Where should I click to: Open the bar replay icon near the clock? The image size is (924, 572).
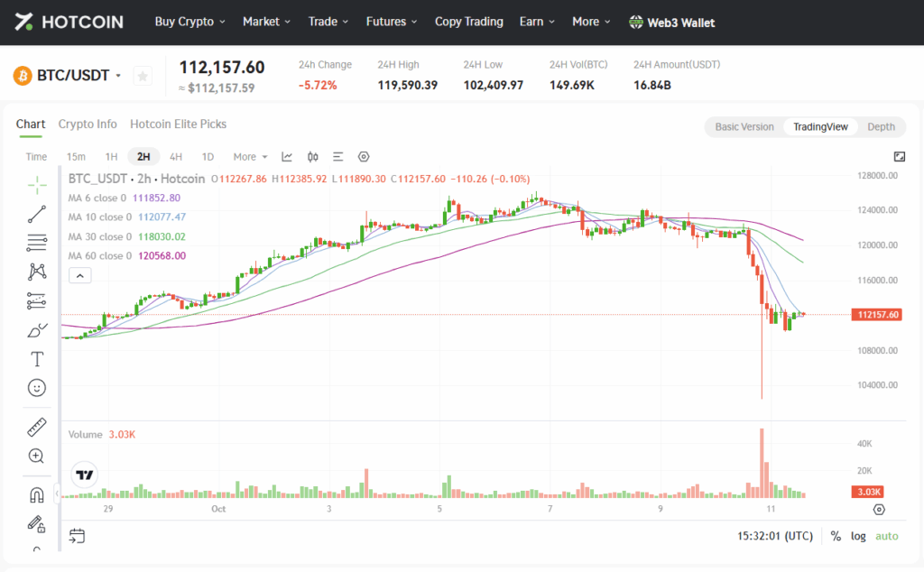[x=77, y=535]
